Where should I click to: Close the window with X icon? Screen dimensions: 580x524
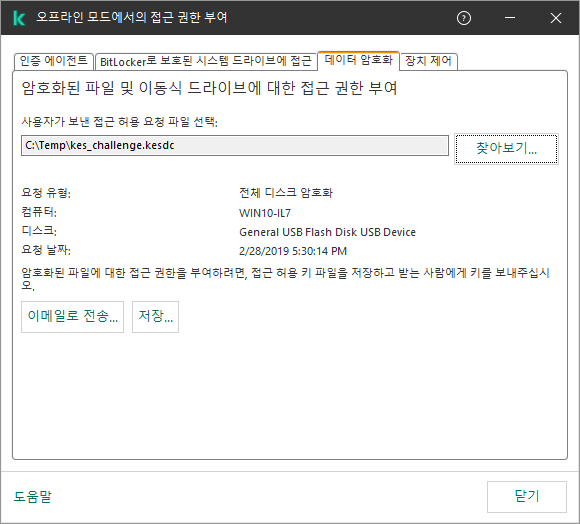(556, 18)
